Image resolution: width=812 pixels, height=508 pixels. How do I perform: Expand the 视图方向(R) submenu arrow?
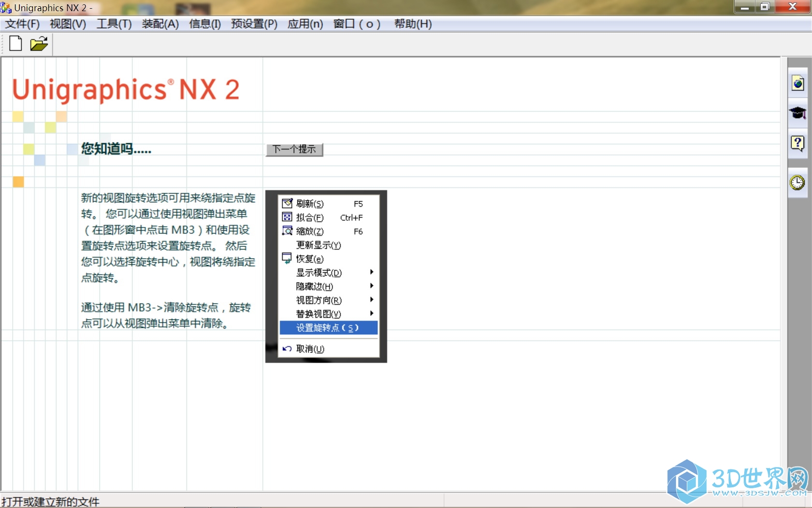tap(372, 299)
